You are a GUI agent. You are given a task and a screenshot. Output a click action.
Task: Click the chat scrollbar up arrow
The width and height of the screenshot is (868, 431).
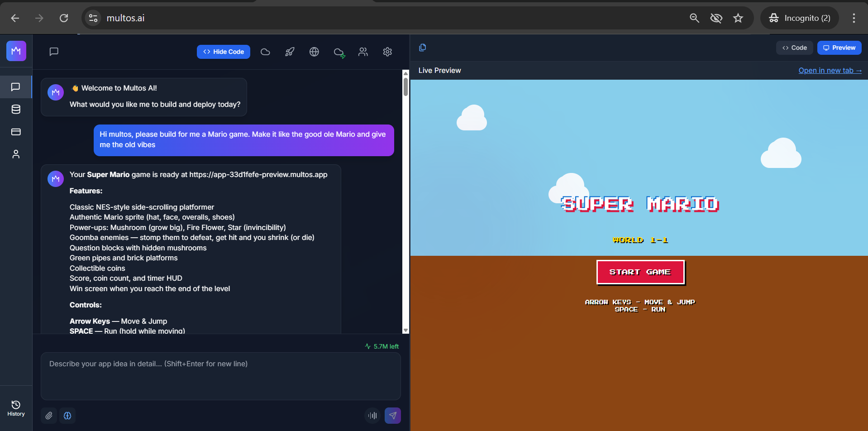(405, 73)
